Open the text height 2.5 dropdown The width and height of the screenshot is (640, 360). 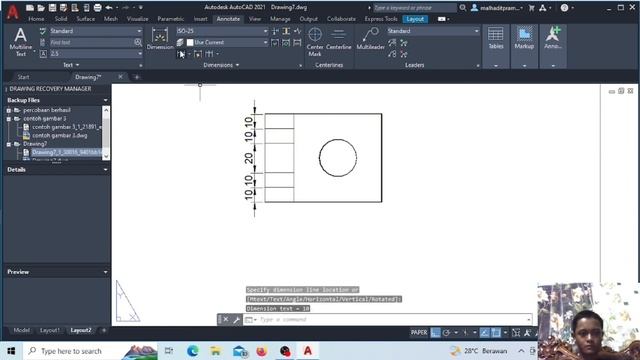(96, 54)
